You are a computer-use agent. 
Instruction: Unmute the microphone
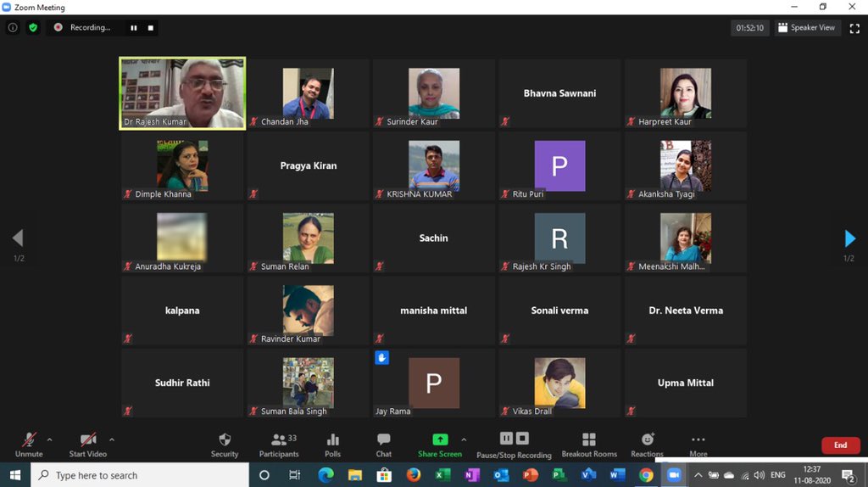[29, 445]
